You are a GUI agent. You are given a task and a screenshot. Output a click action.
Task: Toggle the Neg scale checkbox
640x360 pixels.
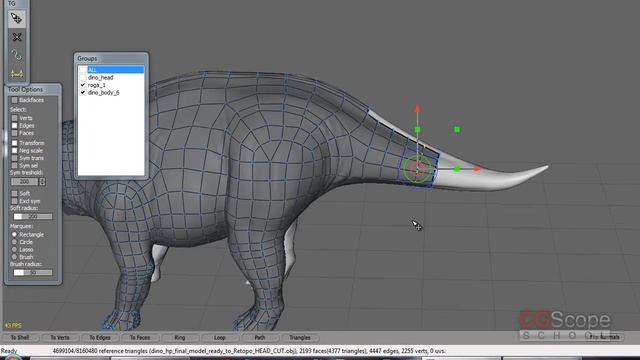15,151
